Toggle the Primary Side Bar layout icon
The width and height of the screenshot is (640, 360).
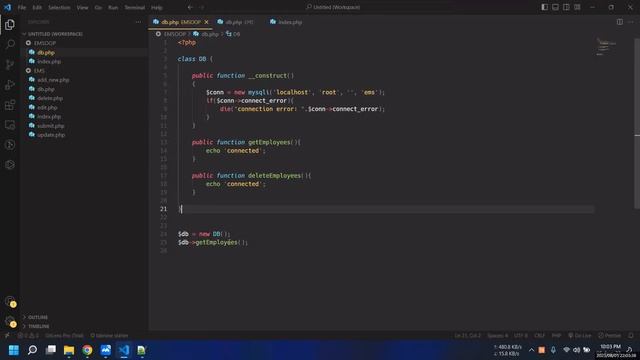coord(544,7)
